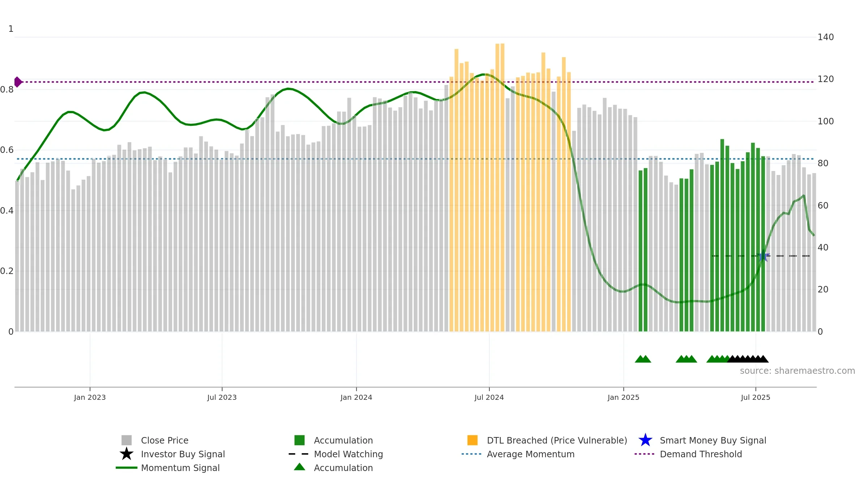Screen dimensions: 868x488
Task: Click the sharemaestro.com source text
Action: coord(797,371)
